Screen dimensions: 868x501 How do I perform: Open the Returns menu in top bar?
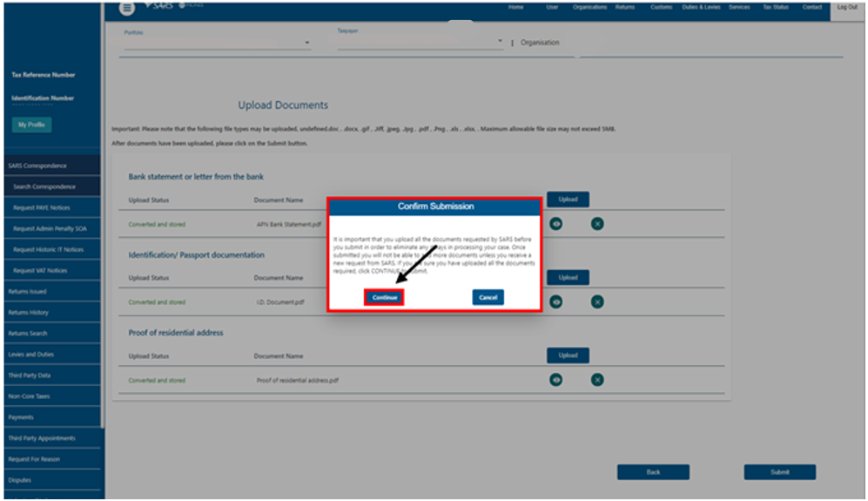624,7
